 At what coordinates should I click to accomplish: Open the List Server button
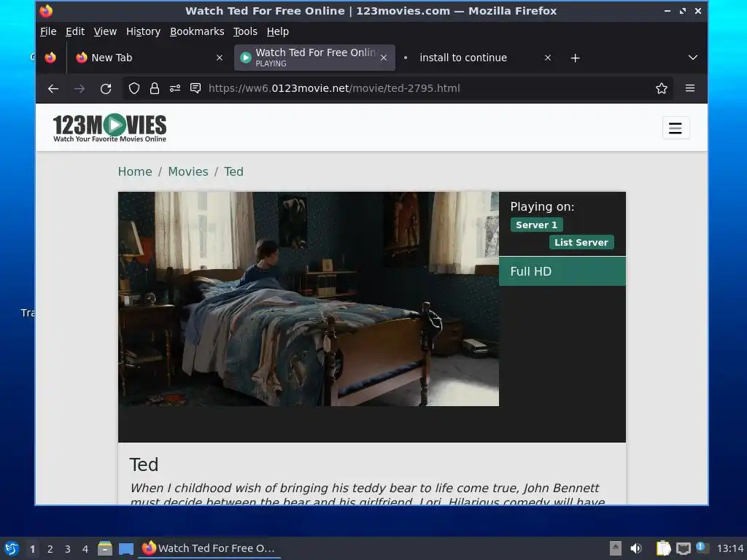tap(581, 242)
